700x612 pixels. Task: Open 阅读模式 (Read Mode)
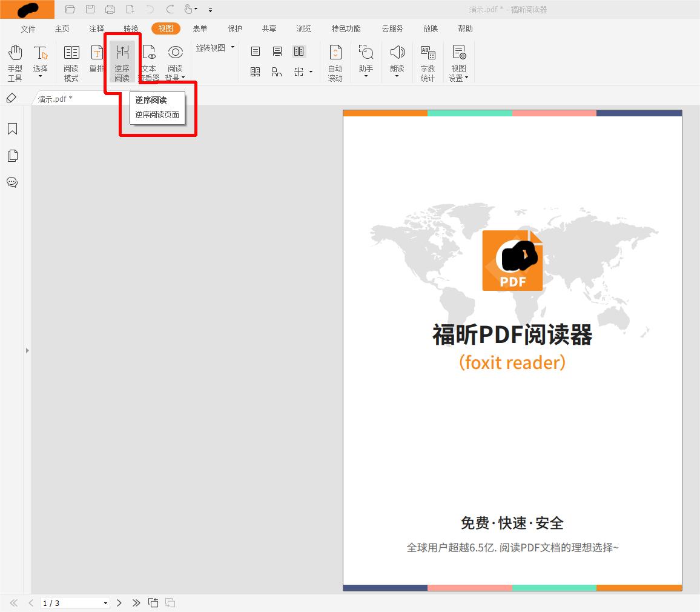[71, 61]
